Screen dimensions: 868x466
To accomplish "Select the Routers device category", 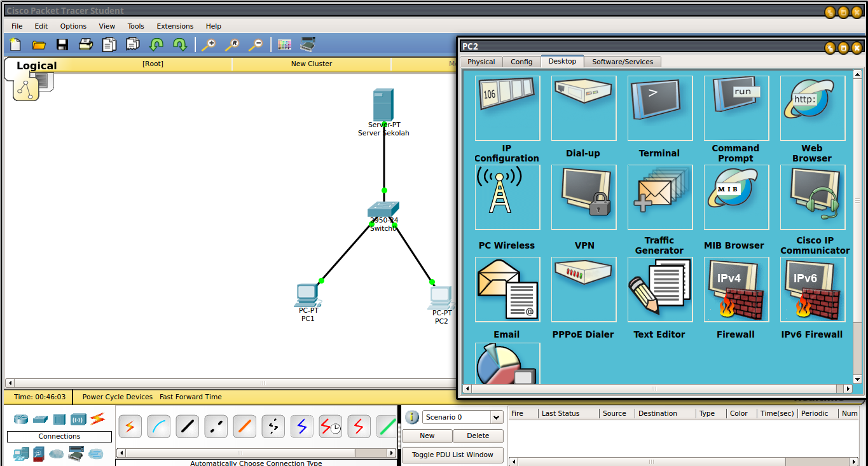I will (x=22, y=419).
